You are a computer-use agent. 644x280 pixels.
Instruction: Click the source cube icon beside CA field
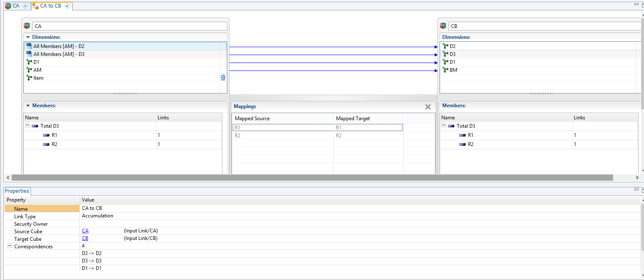click(27, 26)
